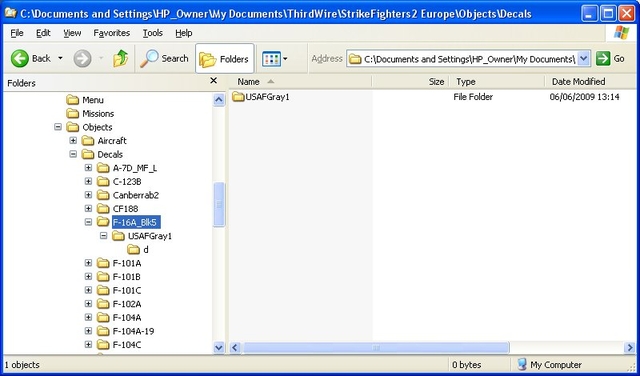Open the Address bar dropdown arrow
The height and width of the screenshot is (376, 640).
(584, 59)
